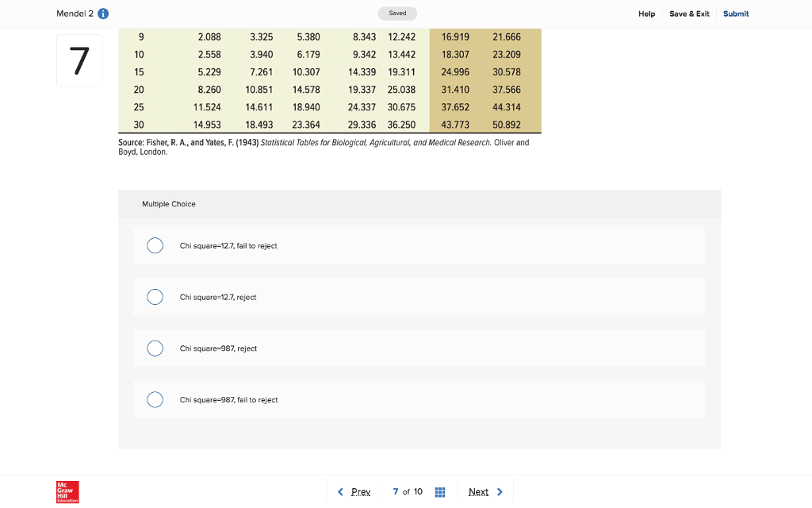Select "Chi square=12.7, reject" radio button
This screenshot has width=812, height=508.
[x=155, y=297]
